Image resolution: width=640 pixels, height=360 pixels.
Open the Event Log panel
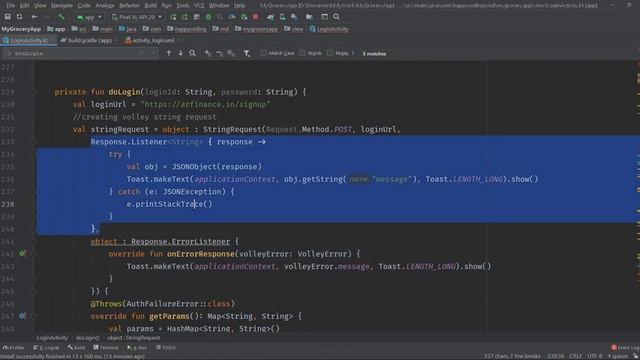pyautogui.click(x=625, y=348)
